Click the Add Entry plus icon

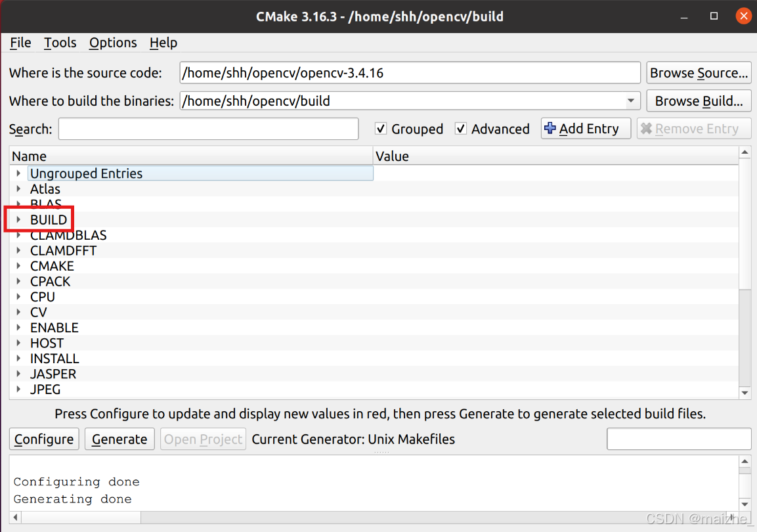pos(550,129)
